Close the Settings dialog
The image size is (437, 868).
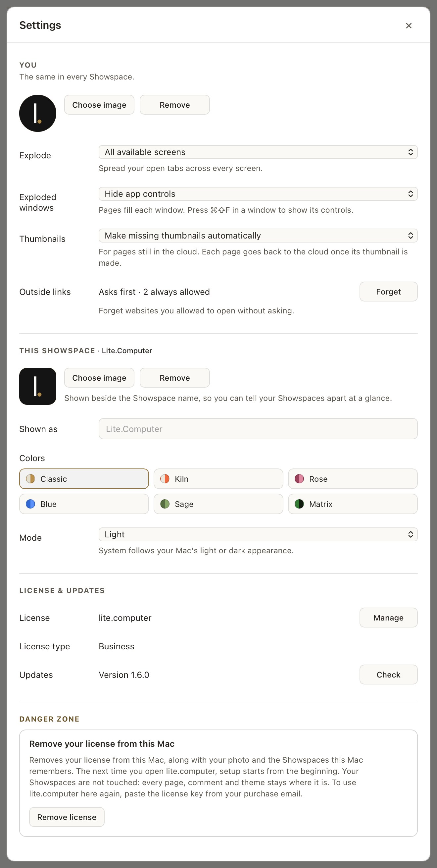coord(409,26)
